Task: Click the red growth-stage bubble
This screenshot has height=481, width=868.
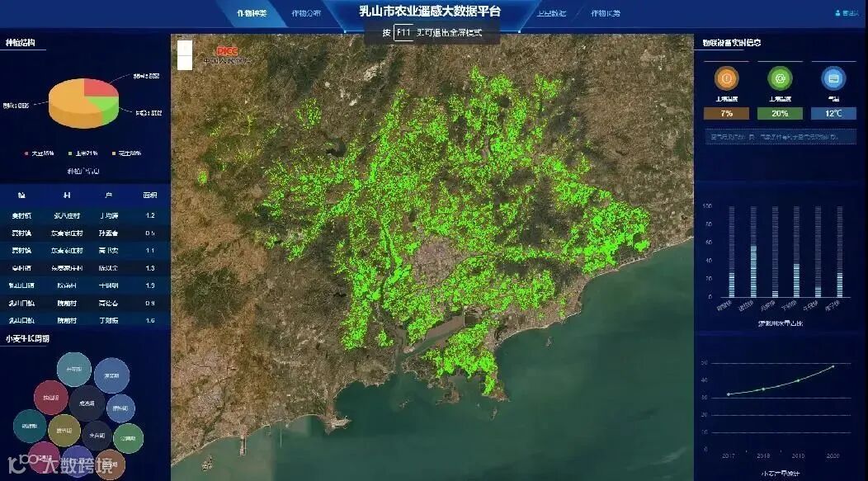Action: click(x=51, y=398)
